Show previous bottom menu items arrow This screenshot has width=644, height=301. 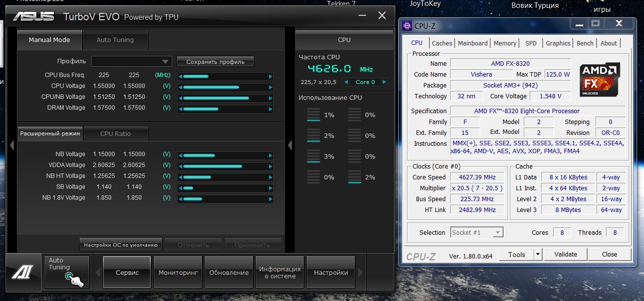pos(97,272)
